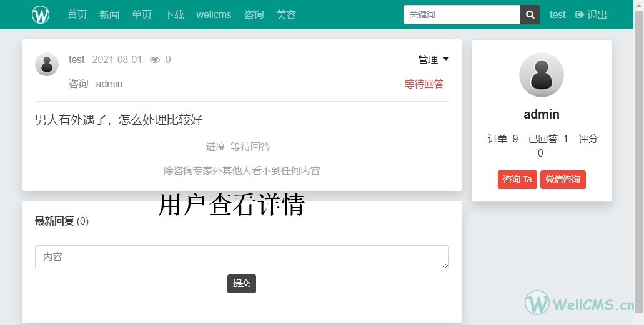Viewport: 644px width, 325px height.
Task: Click the 最新回复 (0) heading
Action: [62, 221]
